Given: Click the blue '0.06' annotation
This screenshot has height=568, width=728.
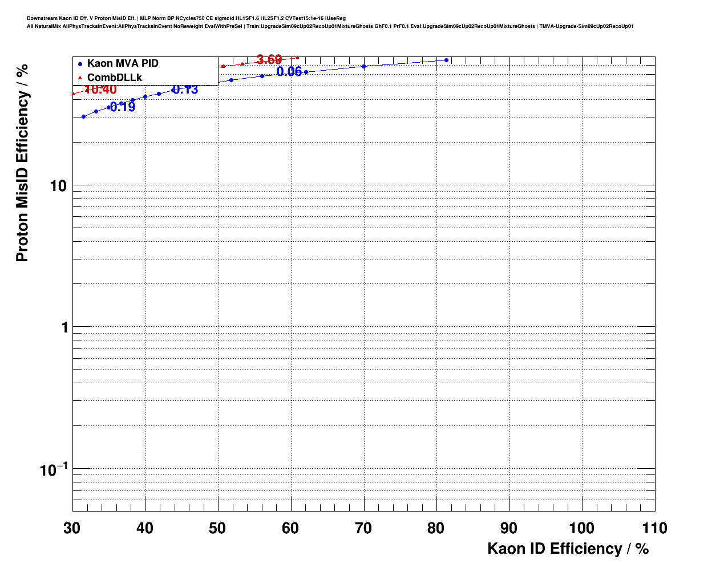Looking at the screenshot, I should click(289, 71).
